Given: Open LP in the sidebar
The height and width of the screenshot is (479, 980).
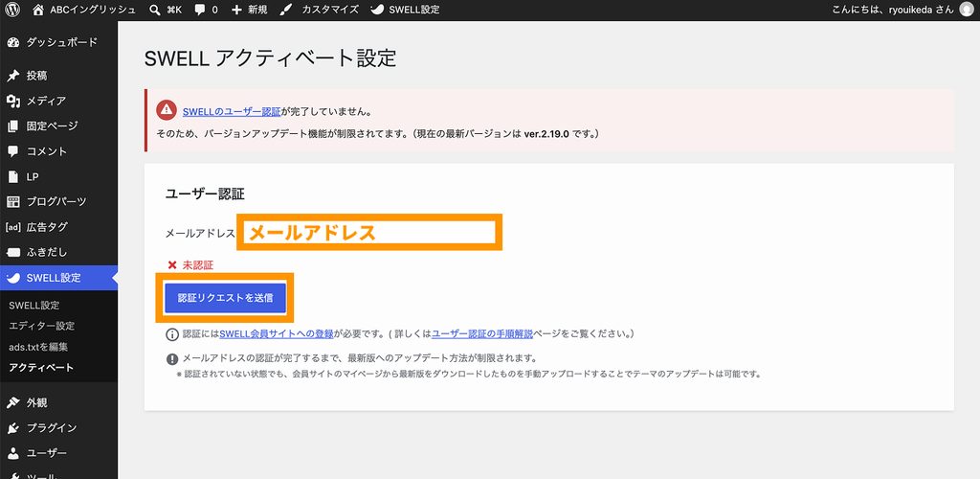Looking at the screenshot, I should click(x=58, y=177).
